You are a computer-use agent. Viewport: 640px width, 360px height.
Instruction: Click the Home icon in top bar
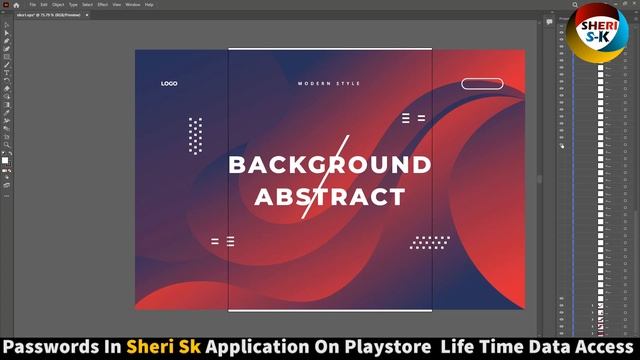(x=16, y=5)
